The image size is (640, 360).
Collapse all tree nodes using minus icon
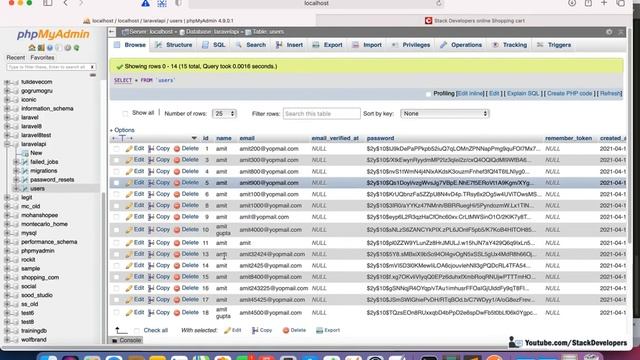click(x=93, y=75)
